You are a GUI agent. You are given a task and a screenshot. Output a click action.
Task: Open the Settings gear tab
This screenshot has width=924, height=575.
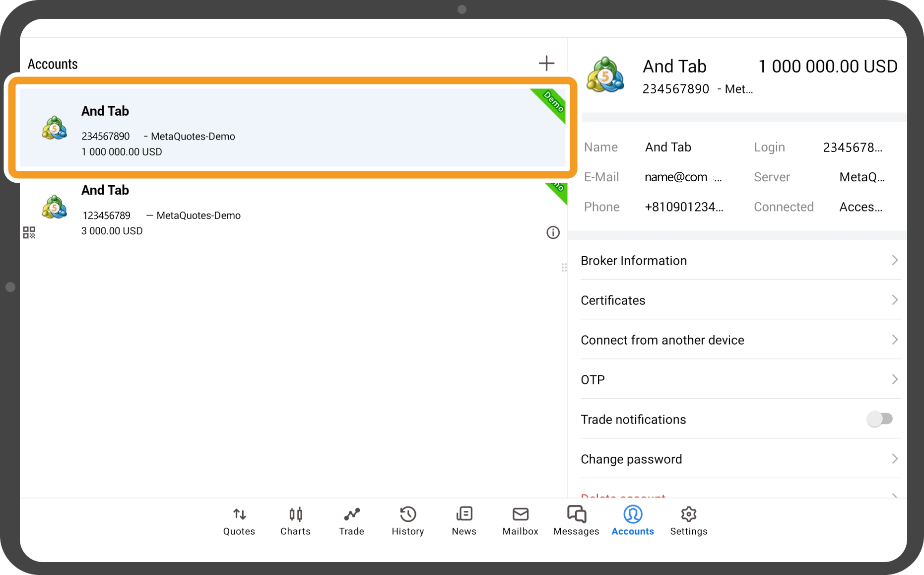(x=689, y=521)
